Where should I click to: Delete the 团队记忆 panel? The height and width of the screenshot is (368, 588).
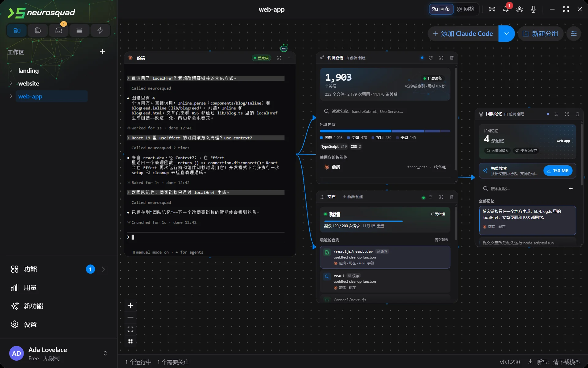click(x=577, y=114)
